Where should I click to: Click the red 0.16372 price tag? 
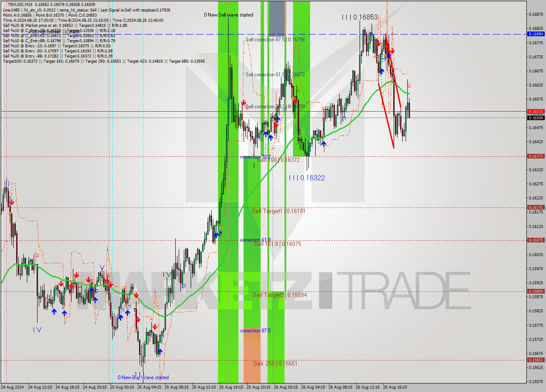coord(536,156)
